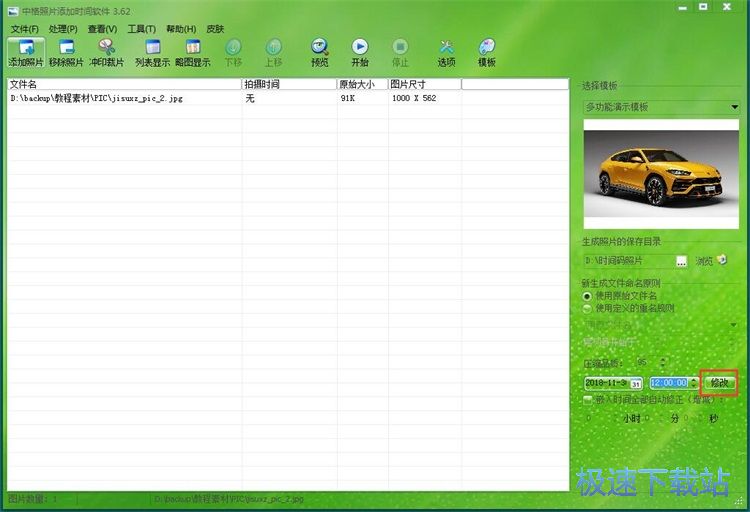Minimize the window
The image size is (750, 512).
(683, 7)
